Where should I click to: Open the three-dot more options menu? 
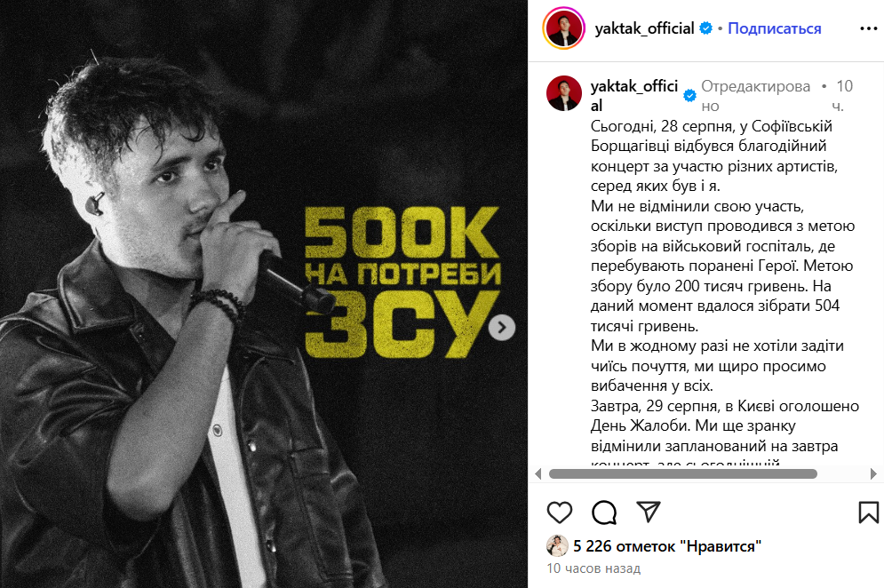868,28
